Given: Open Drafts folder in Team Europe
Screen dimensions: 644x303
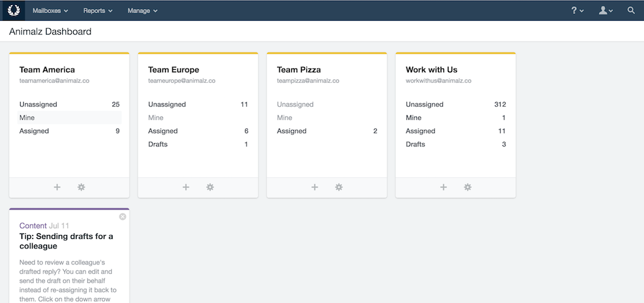Looking at the screenshot, I should click(x=198, y=145).
